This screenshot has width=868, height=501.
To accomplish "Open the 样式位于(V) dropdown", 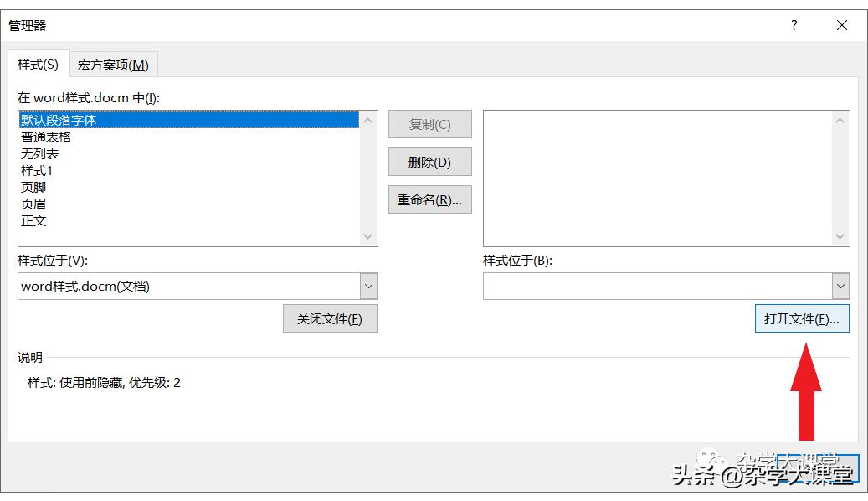I will pyautogui.click(x=368, y=286).
